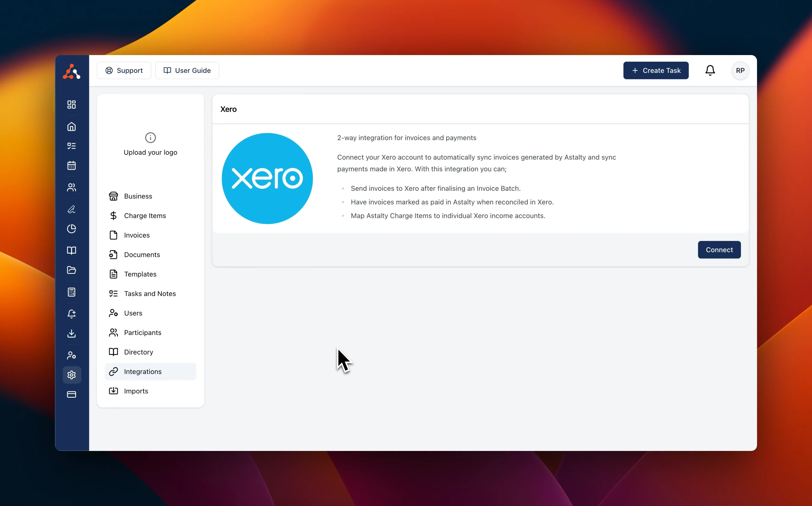Screen dimensions: 812x506
Task: Go to Templates settings
Action: (150, 274)
